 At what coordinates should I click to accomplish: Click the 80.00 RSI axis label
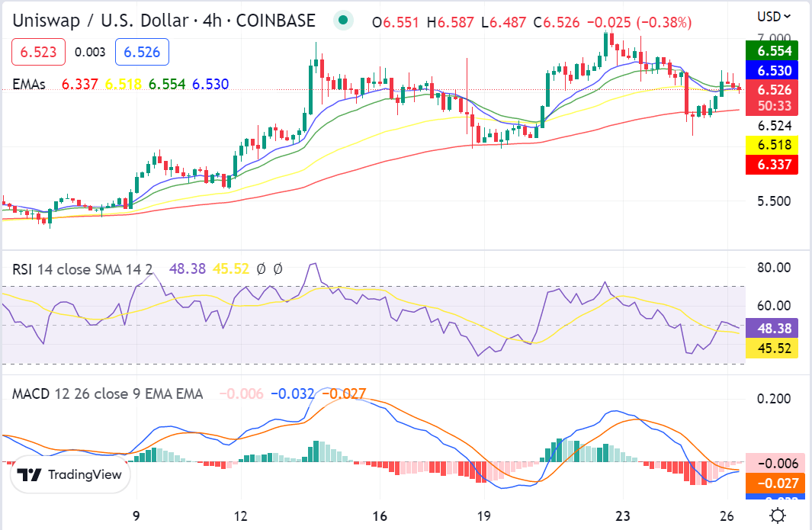pyautogui.click(x=774, y=268)
